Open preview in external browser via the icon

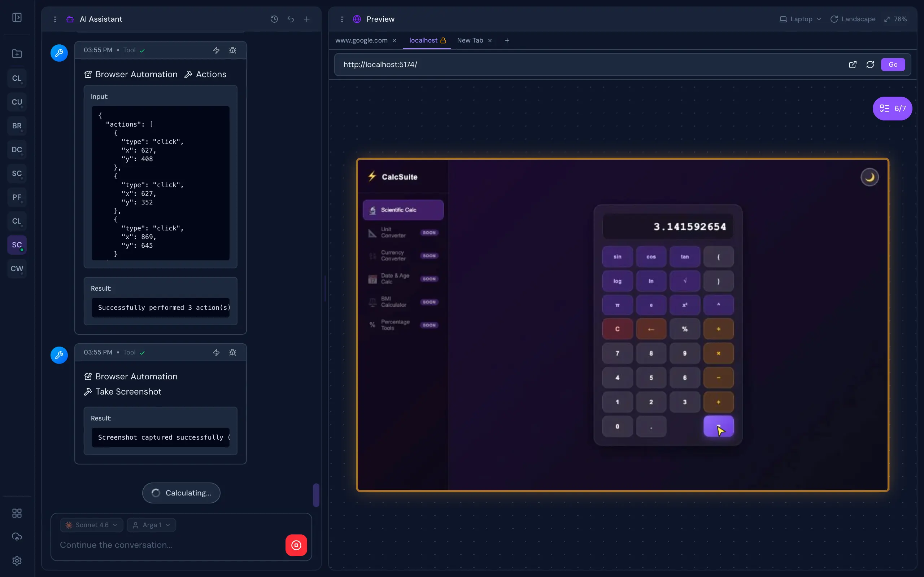point(852,65)
